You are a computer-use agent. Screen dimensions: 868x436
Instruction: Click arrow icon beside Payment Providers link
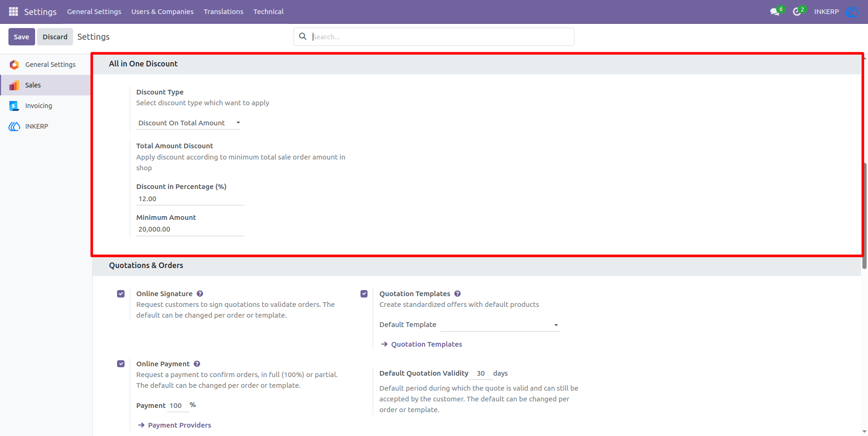click(x=141, y=425)
